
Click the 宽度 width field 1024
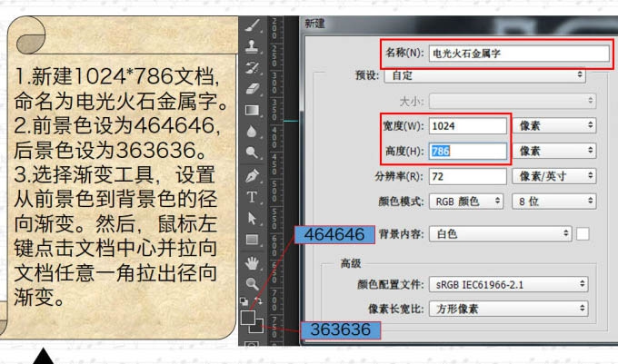(468, 126)
